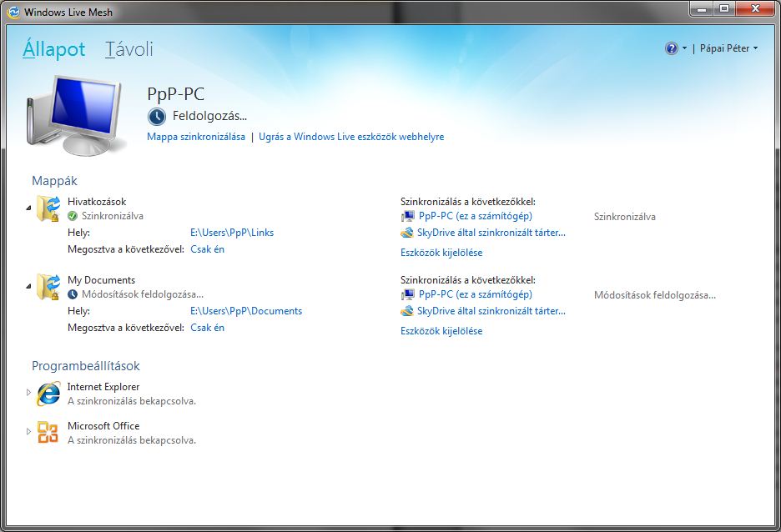Screen dimensions: 781x532
Task: Select the Microsoft Office label
Action: pyautogui.click(x=103, y=426)
